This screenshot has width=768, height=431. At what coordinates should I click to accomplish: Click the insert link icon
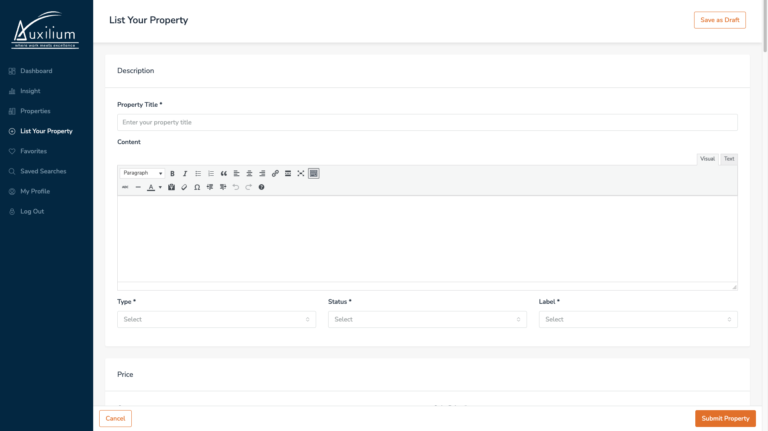click(x=275, y=173)
